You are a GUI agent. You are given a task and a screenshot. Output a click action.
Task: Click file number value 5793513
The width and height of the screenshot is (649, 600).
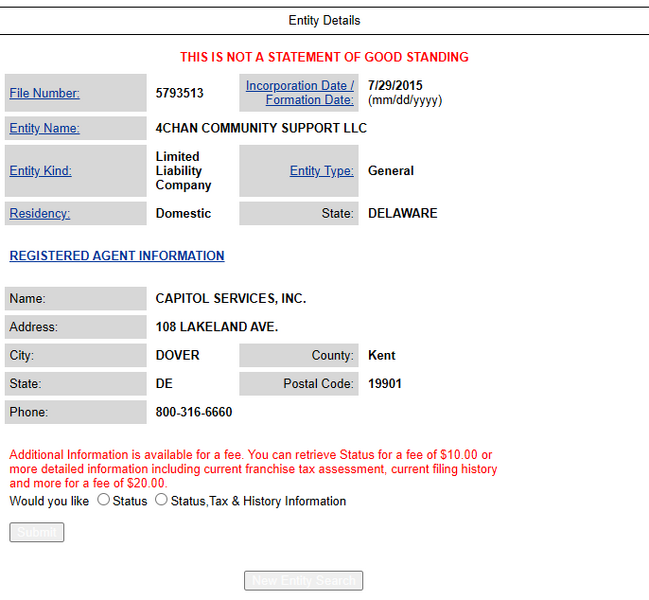coord(180,93)
